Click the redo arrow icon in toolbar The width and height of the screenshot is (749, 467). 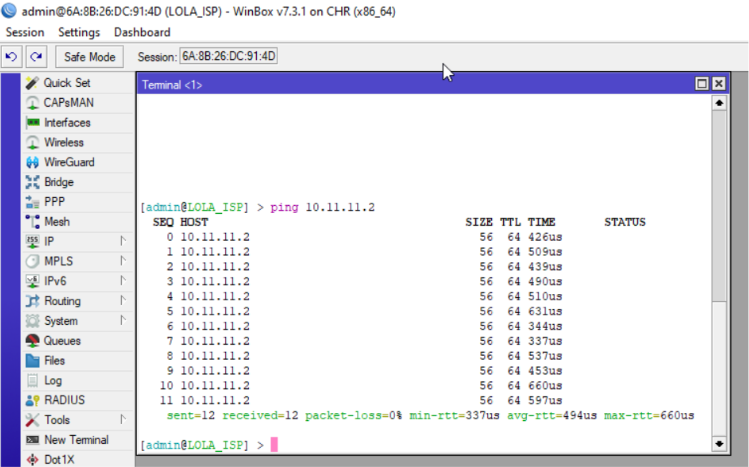coord(35,57)
